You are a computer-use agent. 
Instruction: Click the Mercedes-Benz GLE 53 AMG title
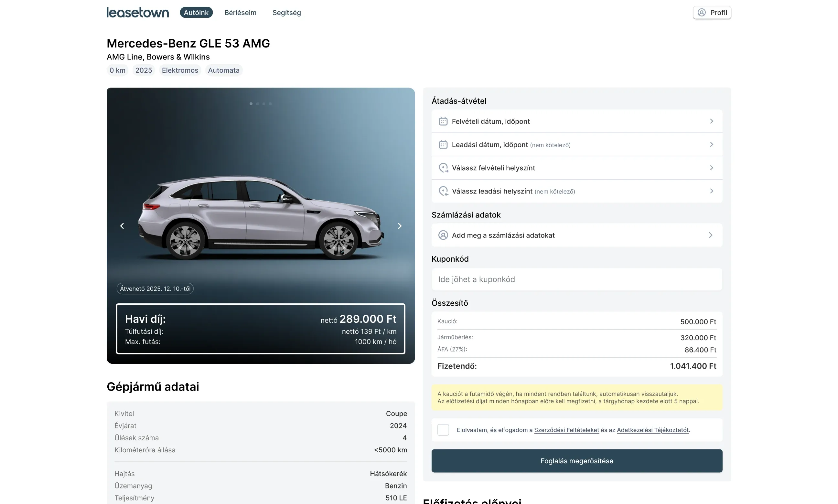(188, 43)
